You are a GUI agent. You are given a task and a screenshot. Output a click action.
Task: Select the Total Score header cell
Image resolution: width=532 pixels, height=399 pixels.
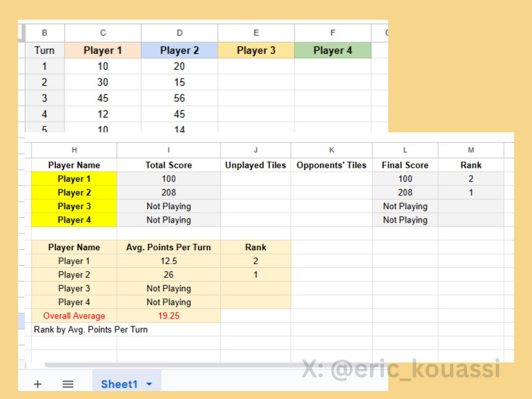click(x=168, y=165)
